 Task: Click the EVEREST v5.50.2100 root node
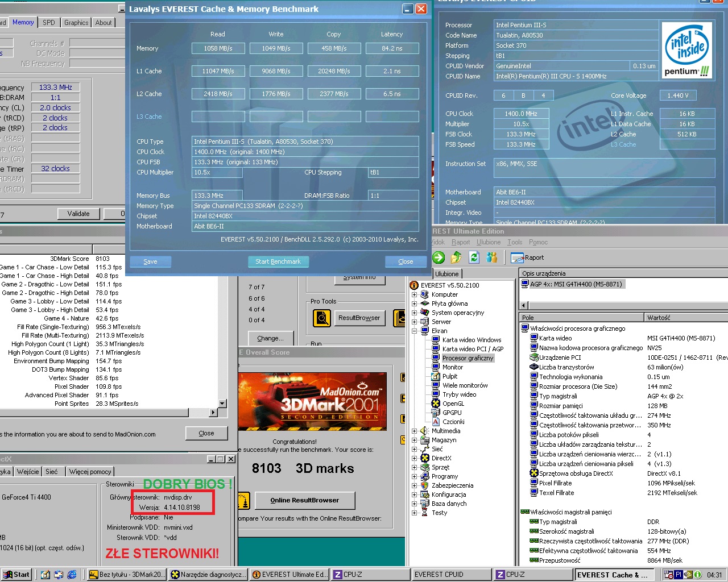pyautogui.click(x=450, y=285)
